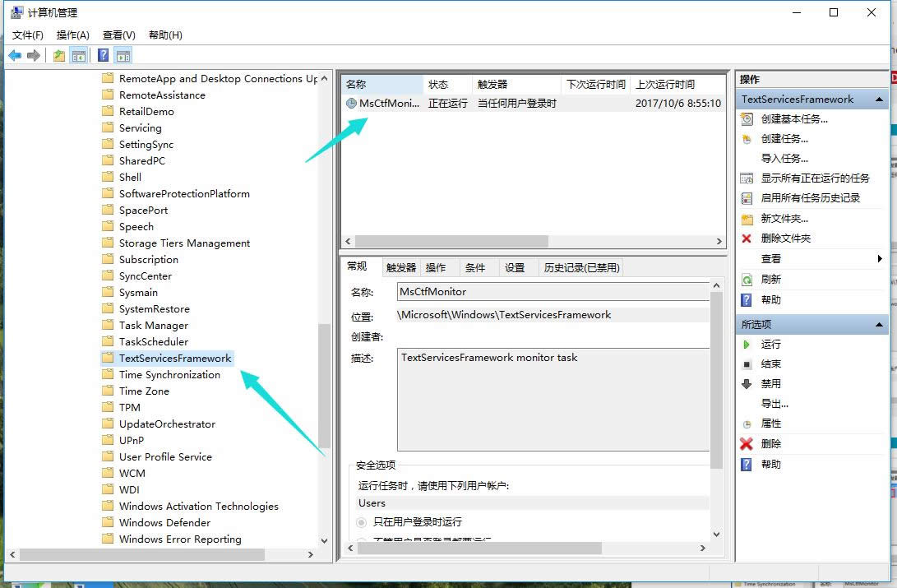Screen dimensions: 897x588
Task: Click the Forward navigation arrow
Action: click(x=32, y=54)
